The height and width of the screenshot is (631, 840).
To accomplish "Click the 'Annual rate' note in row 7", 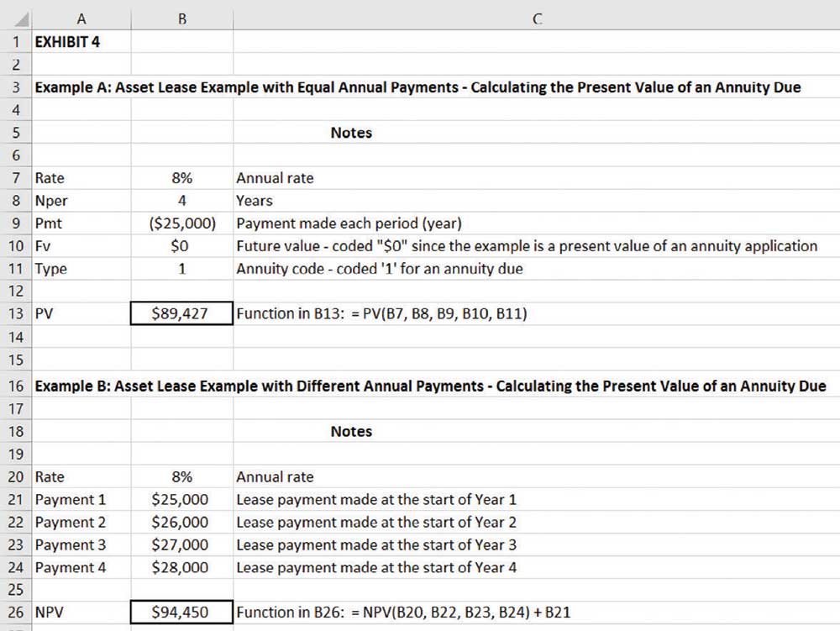I will click(x=275, y=178).
